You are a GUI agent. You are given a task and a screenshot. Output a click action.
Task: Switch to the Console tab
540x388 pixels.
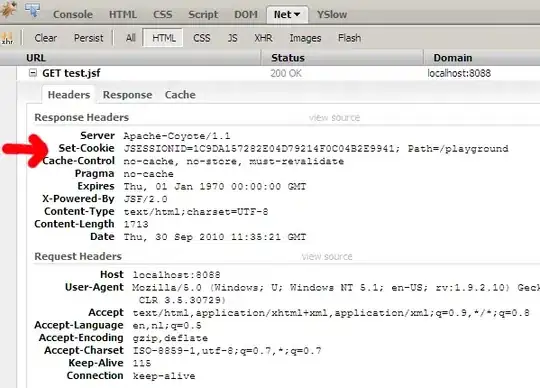pyautogui.click(x=73, y=14)
